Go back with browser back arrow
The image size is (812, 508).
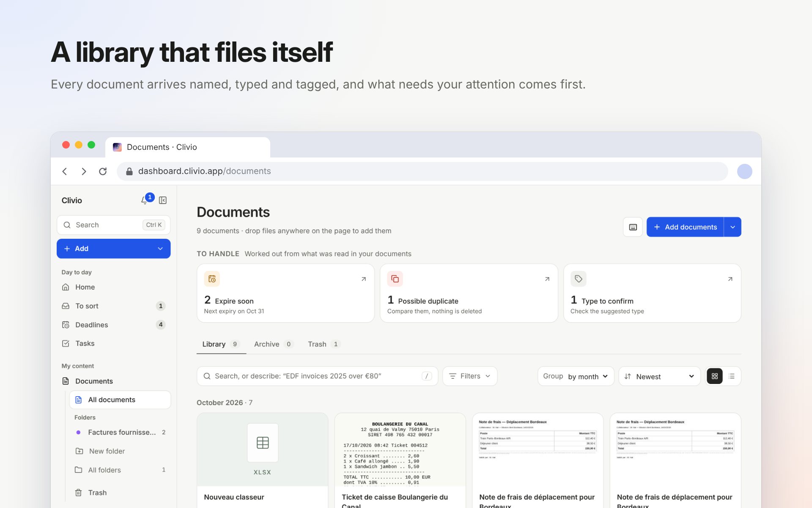click(x=65, y=171)
